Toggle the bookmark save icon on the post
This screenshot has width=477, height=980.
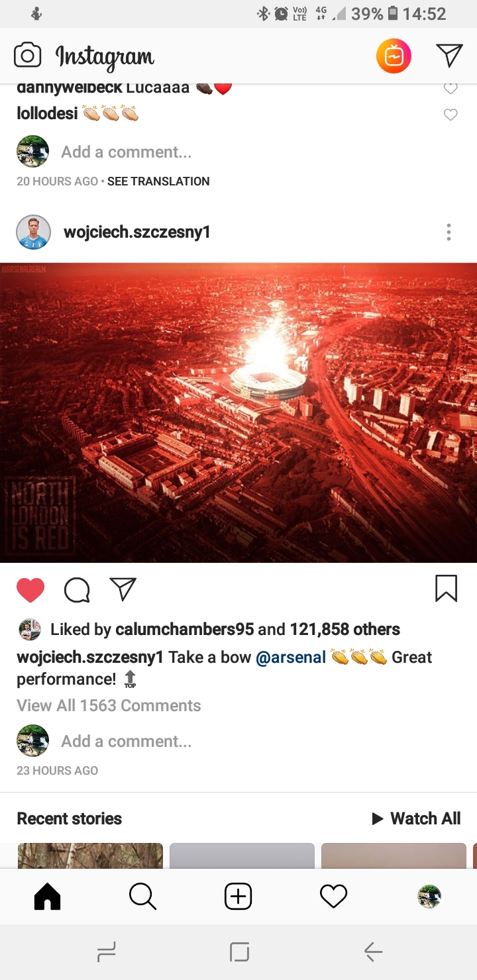point(446,588)
